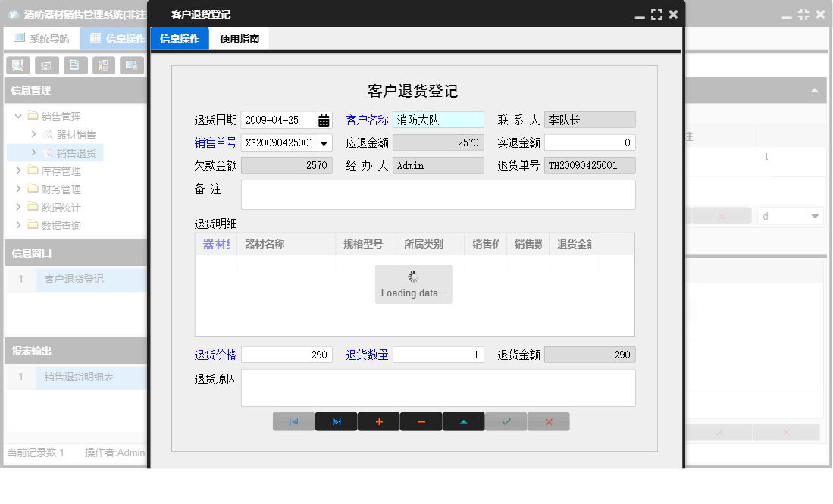Click the green checkmark save icon

[x=506, y=421]
